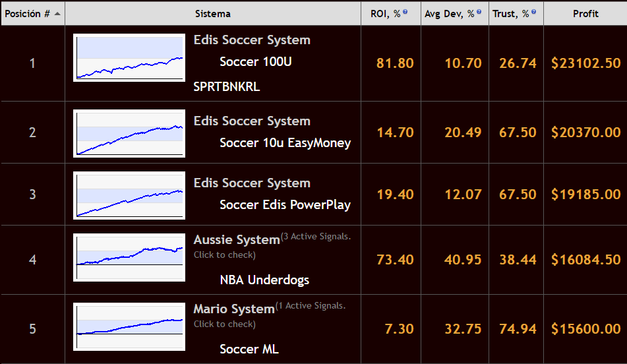Click profit $15600.00
The image size is (627, 364).
pos(586,329)
